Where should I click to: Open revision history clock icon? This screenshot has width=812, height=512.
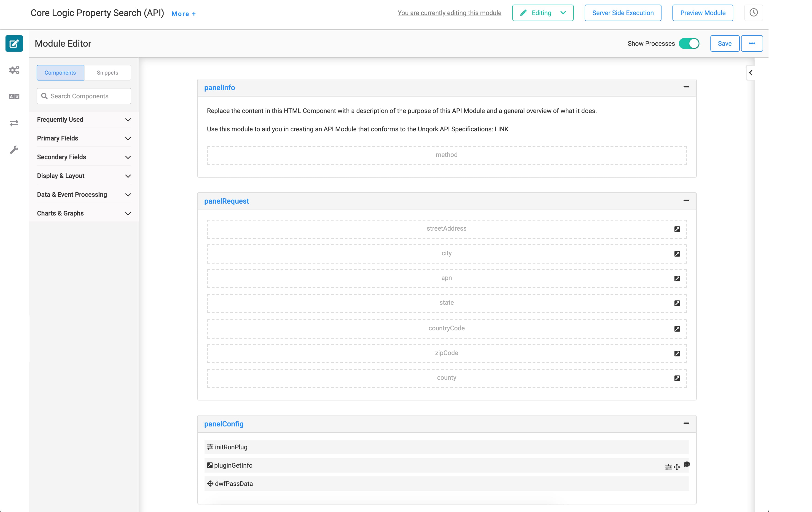(x=753, y=13)
